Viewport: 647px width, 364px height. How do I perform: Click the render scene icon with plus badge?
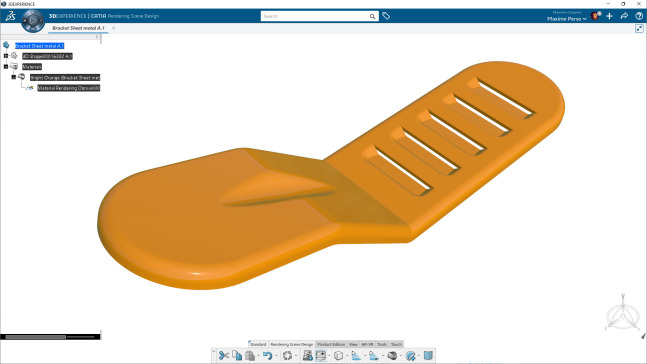[x=307, y=355]
